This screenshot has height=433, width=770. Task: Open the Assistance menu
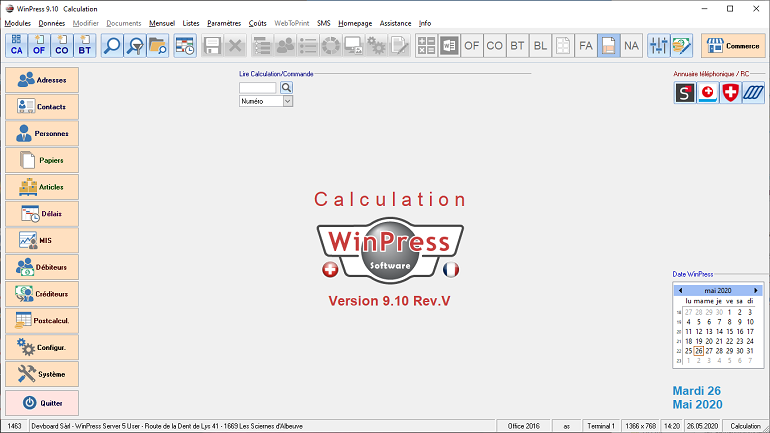(395, 23)
